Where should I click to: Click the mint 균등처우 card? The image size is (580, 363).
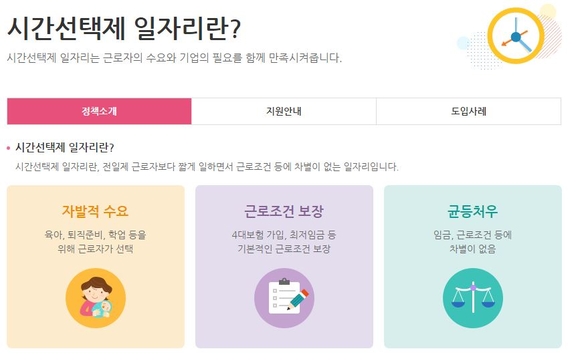coord(473,266)
